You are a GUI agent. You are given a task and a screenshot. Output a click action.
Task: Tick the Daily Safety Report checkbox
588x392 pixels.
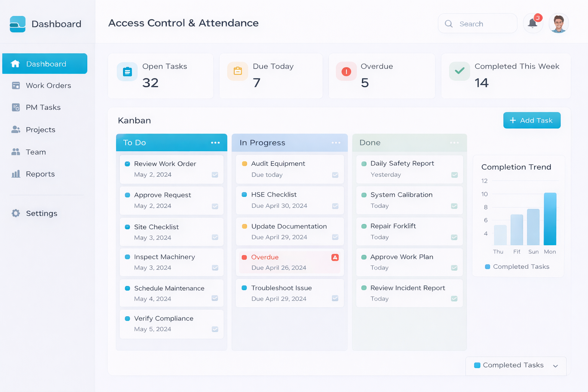coord(454,174)
